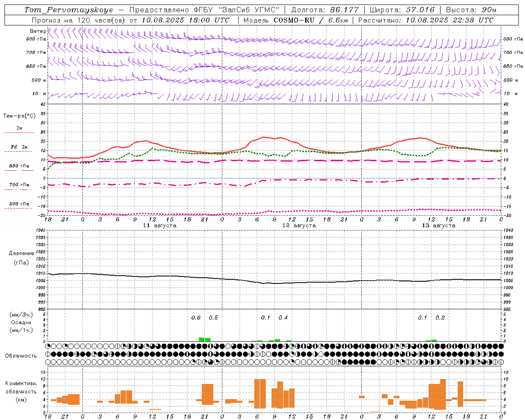Click the (мм/3ч.) precipitation unit label
The width and height of the screenshot is (525, 420).
coord(21,315)
